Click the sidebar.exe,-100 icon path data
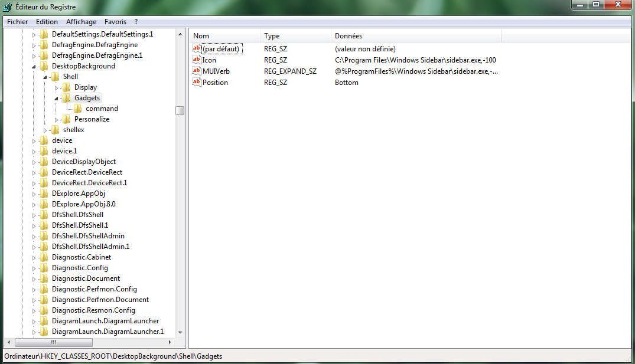The image size is (635, 364). click(x=415, y=60)
